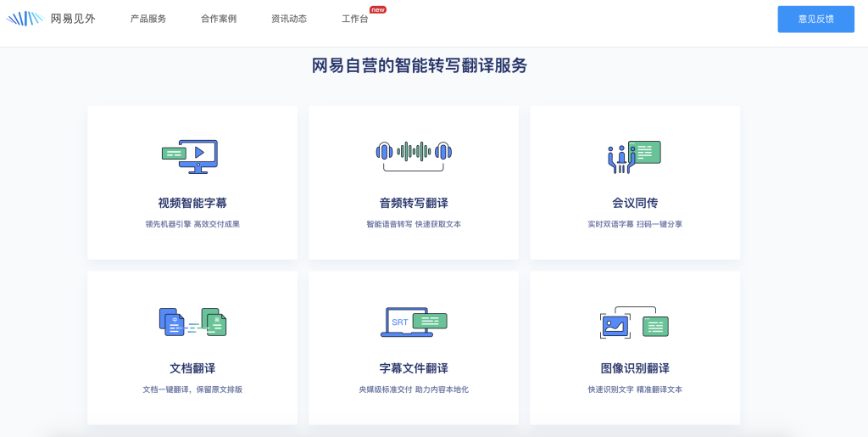Click the meeting people icon for 会议同传
The width and height of the screenshot is (868, 437).
click(634, 157)
